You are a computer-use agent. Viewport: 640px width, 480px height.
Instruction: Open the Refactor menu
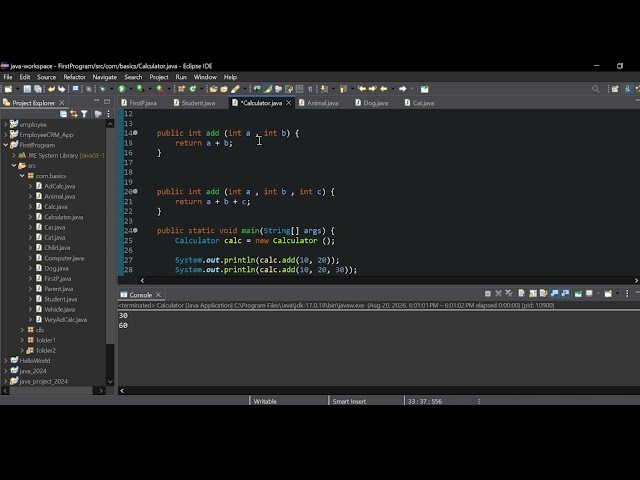(74, 77)
